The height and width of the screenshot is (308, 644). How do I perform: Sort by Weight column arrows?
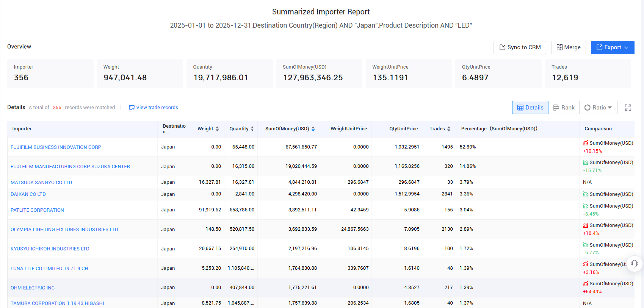point(217,129)
